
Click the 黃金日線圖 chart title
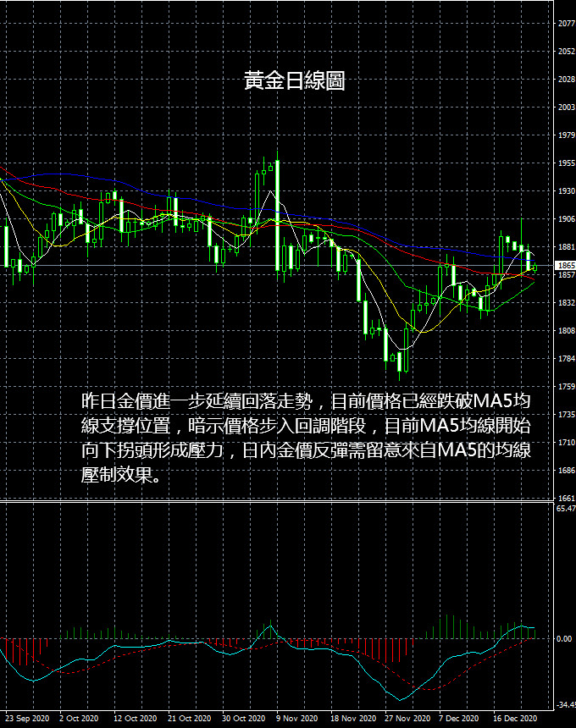pyautogui.click(x=294, y=80)
